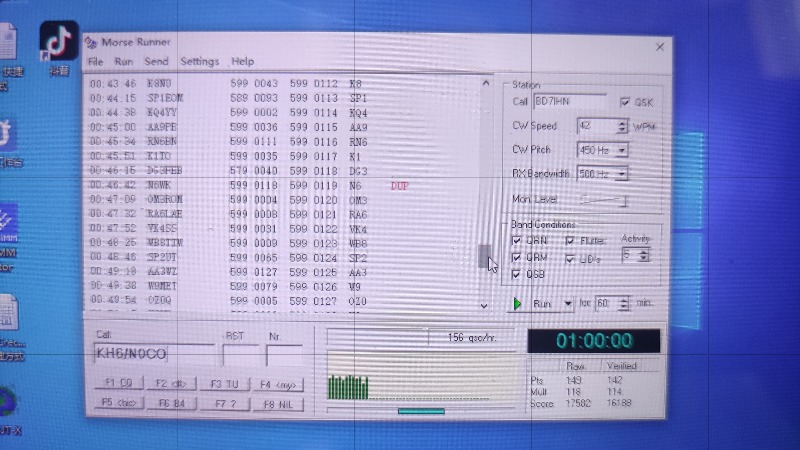Click the RST entry field

[x=240, y=355]
